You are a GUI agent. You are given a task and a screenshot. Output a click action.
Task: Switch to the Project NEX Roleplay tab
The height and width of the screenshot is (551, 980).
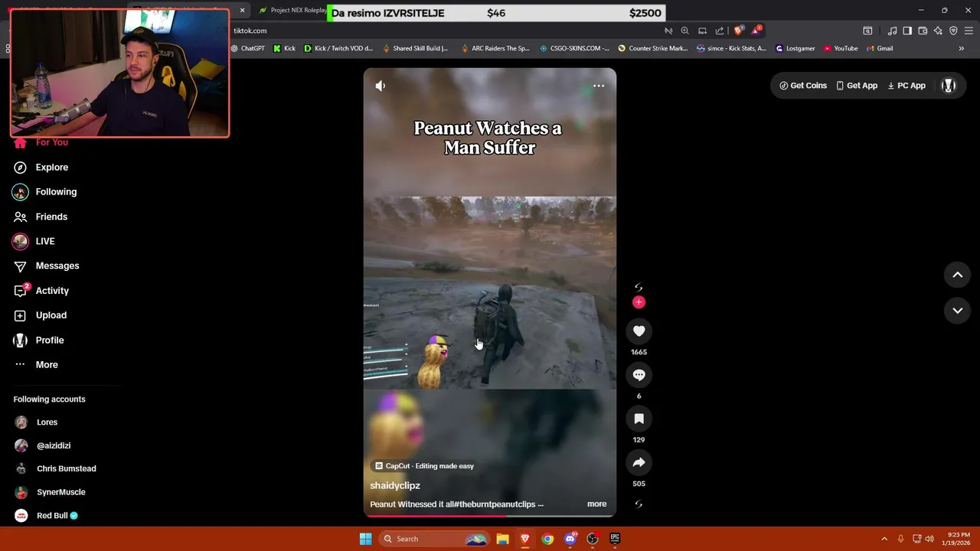pos(293,10)
